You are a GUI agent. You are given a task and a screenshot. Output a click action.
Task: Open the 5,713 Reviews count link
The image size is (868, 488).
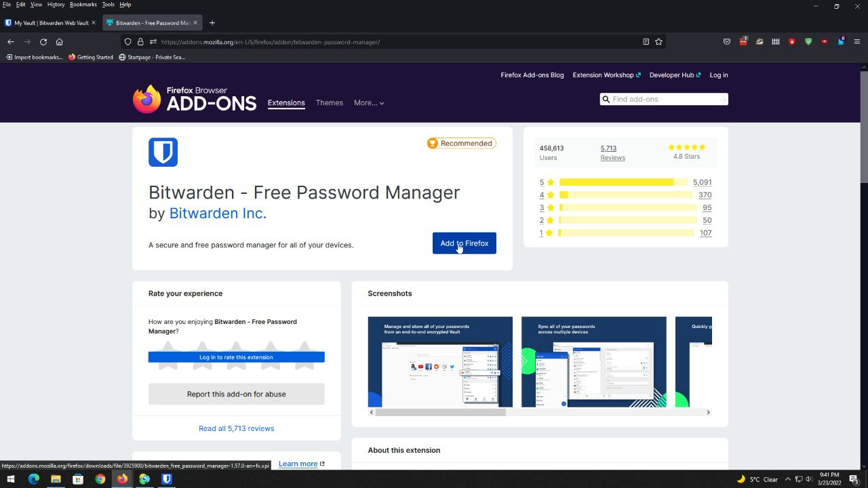(612, 152)
